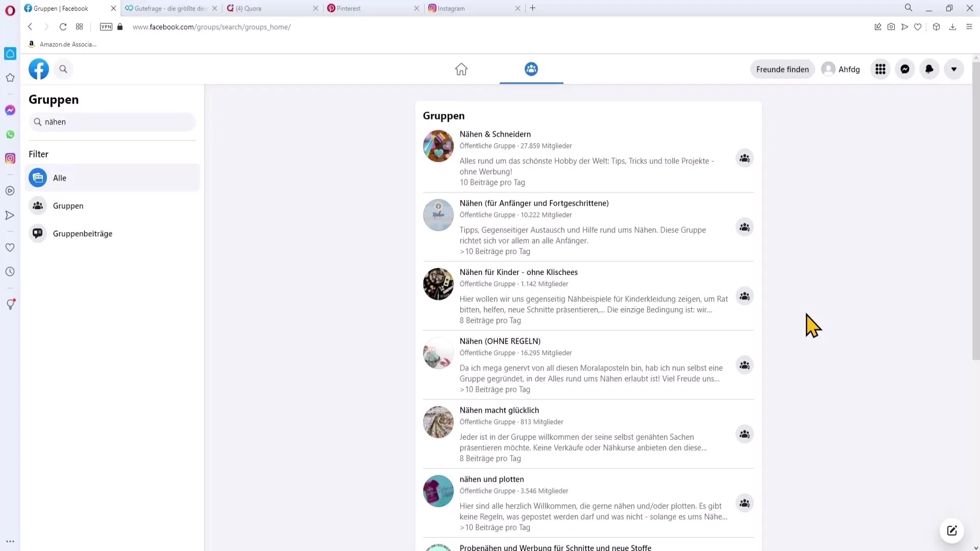
Task: Open browser downloads icon
Action: [x=952, y=27]
